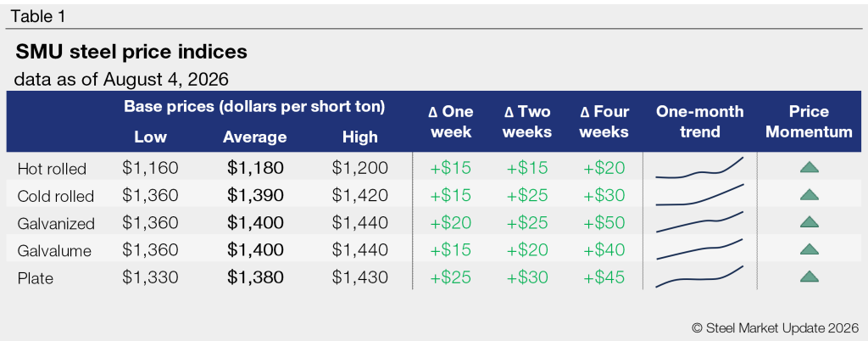Select the Cold rolled high price $1,420

[x=359, y=195]
